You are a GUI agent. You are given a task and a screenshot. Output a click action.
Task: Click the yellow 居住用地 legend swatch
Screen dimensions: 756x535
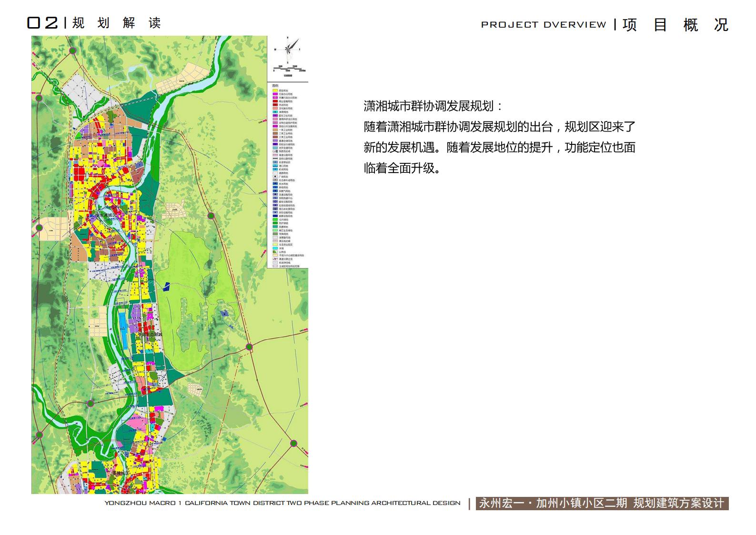coord(275,91)
